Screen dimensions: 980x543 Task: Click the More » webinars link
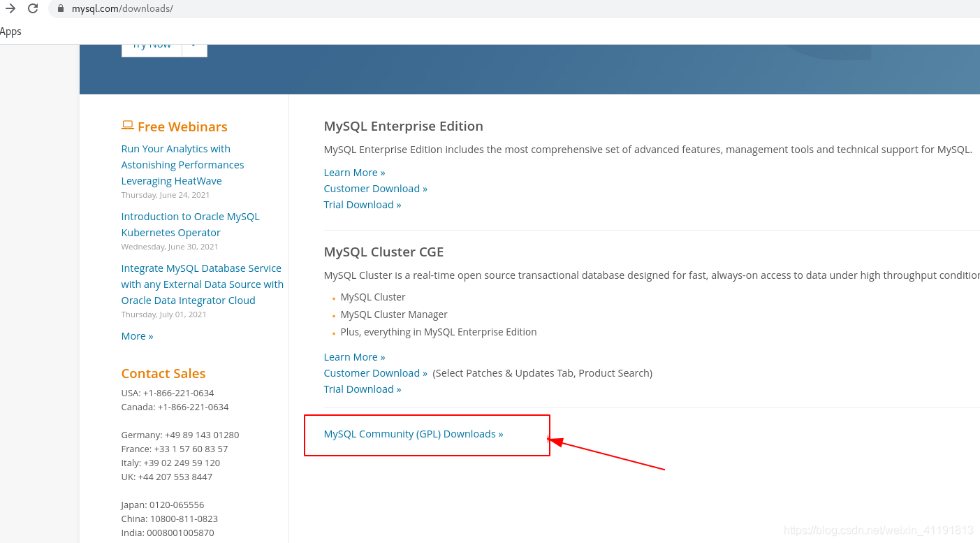click(x=137, y=336)
